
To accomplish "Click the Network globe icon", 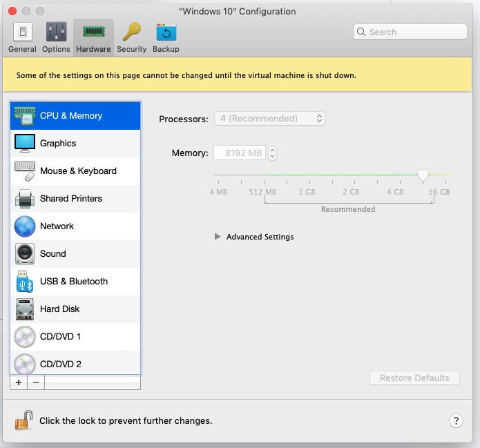I will point(25,226).
